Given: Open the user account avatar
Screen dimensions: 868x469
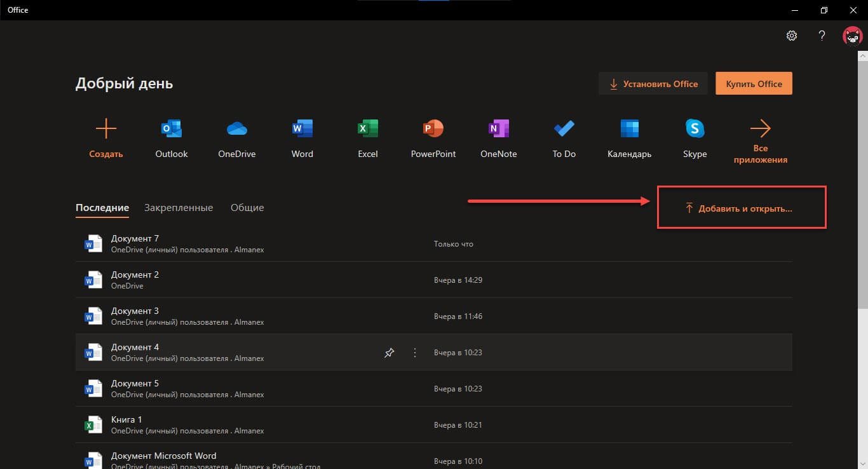Looking at the screenshot, I should tap(852, 36).
